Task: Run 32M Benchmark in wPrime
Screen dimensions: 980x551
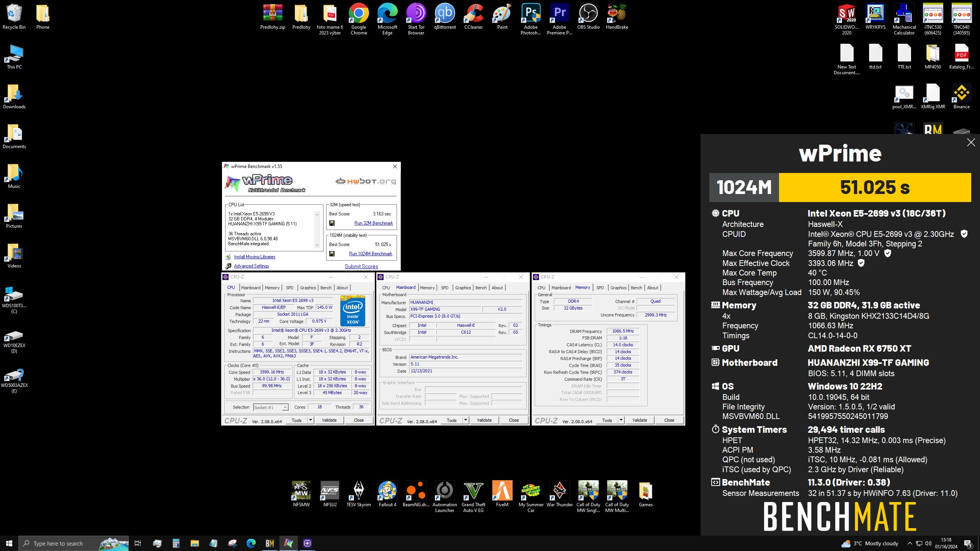Action: tap(374, 223)
